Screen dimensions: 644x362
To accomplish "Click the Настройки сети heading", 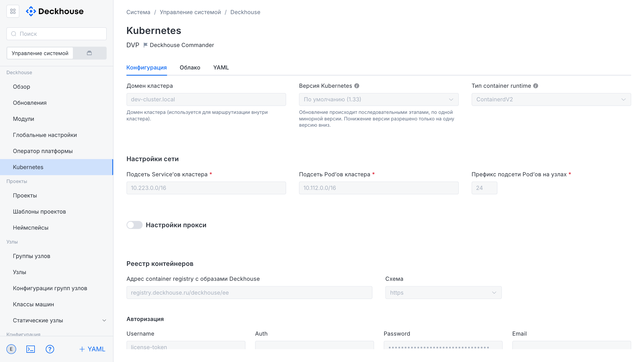I will [x=153, y=159].
